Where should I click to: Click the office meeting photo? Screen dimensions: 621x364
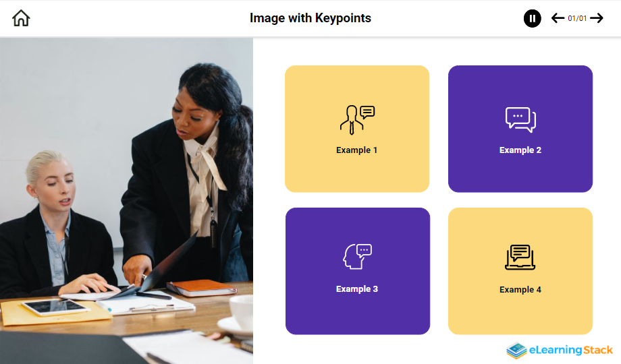pyautogui.click(x=126, y=201)
